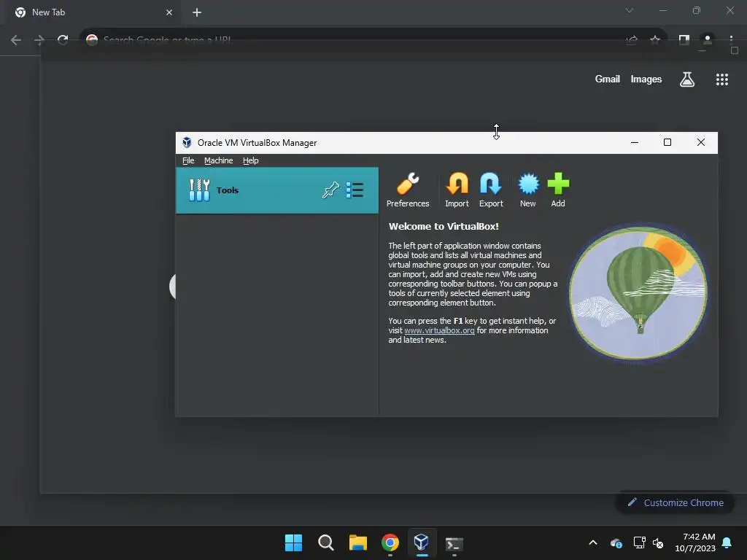Viewport: 747px width, 560px height.
Task: Click the Export appliance icon
Action: 491,190
